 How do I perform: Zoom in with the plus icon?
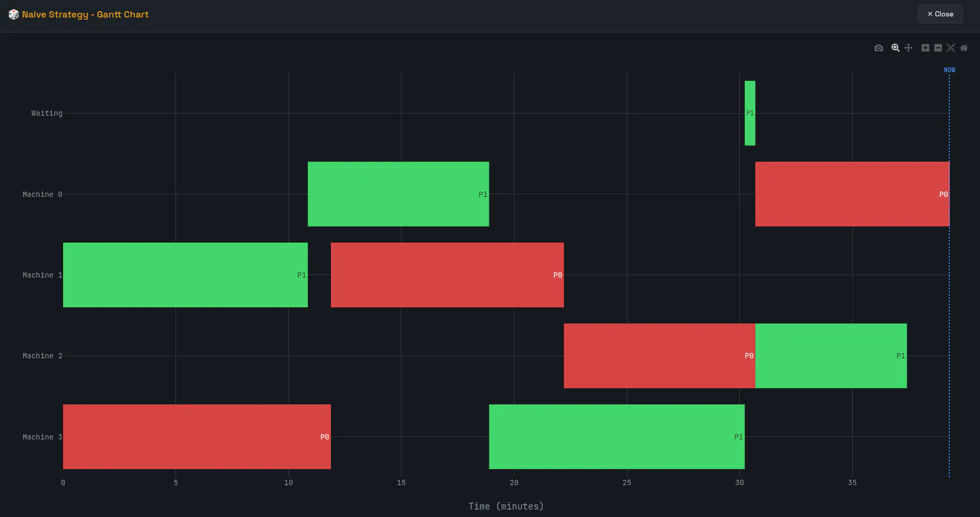click(x=925, y=48)
